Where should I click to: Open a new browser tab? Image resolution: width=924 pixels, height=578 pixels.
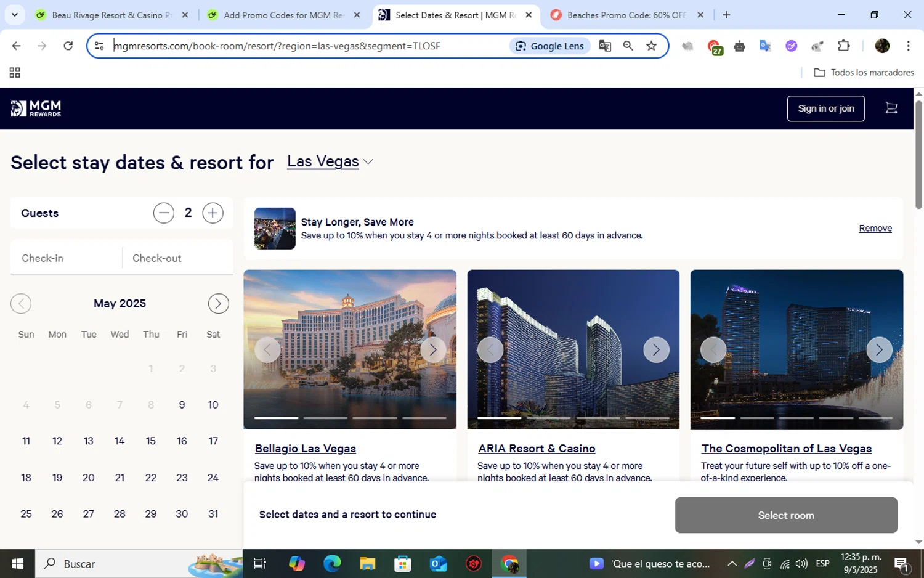pos(726,15)
